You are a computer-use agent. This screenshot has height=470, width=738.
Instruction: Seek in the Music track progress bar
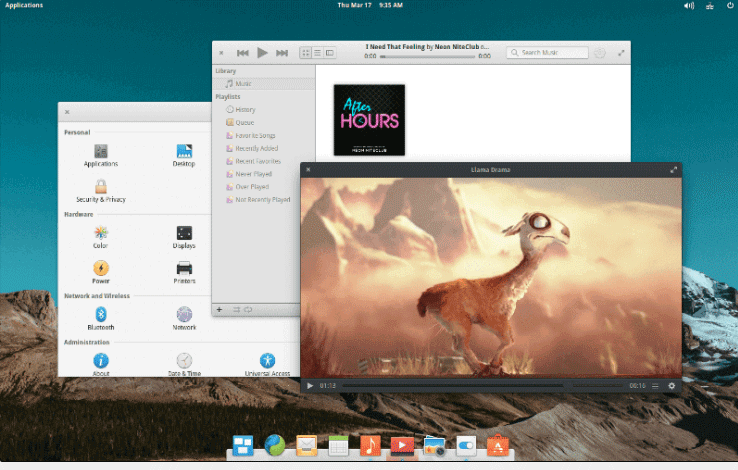click(x=428, y=56)
